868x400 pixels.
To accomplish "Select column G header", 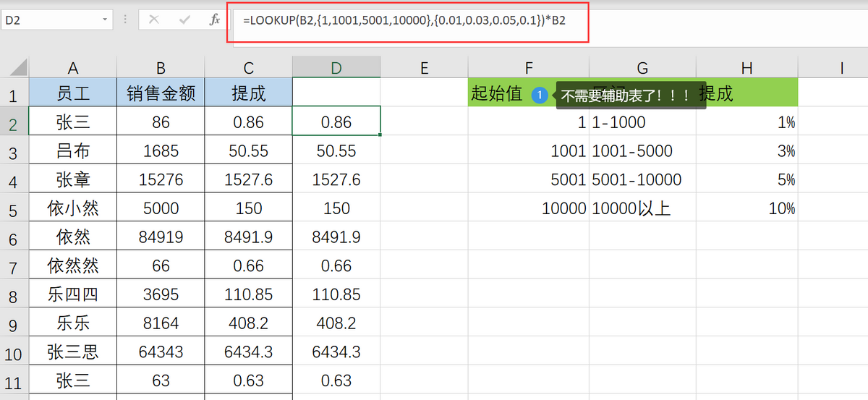I will pyautogui.click(x=643, y=68).
